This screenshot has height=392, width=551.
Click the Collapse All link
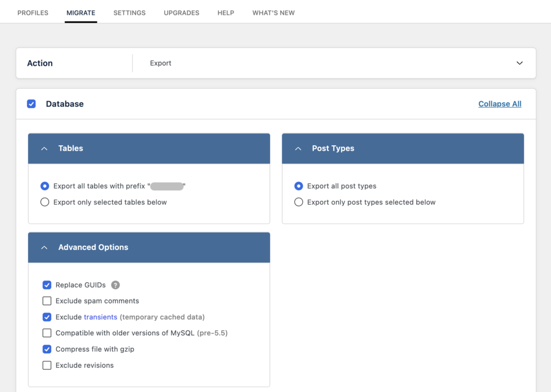(500, 104)
